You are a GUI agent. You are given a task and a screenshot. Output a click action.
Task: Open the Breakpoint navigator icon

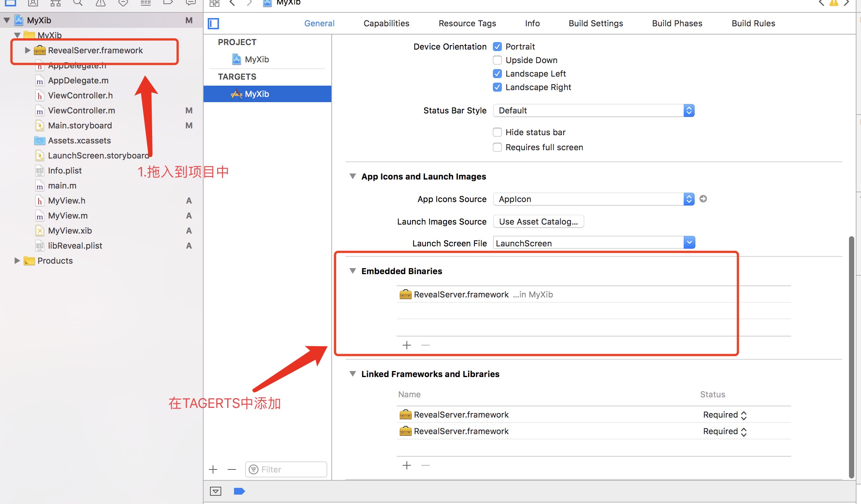point(168,3)
